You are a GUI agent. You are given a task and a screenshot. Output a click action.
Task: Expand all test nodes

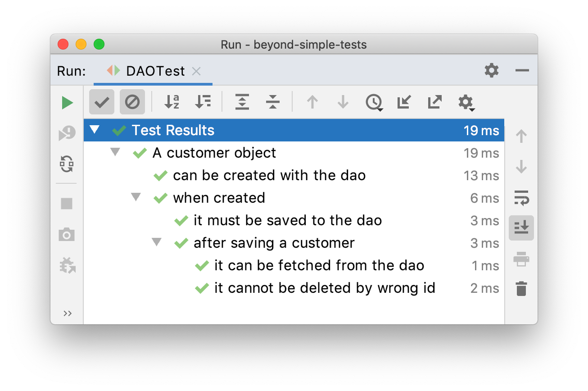click(x=242, y=102)
